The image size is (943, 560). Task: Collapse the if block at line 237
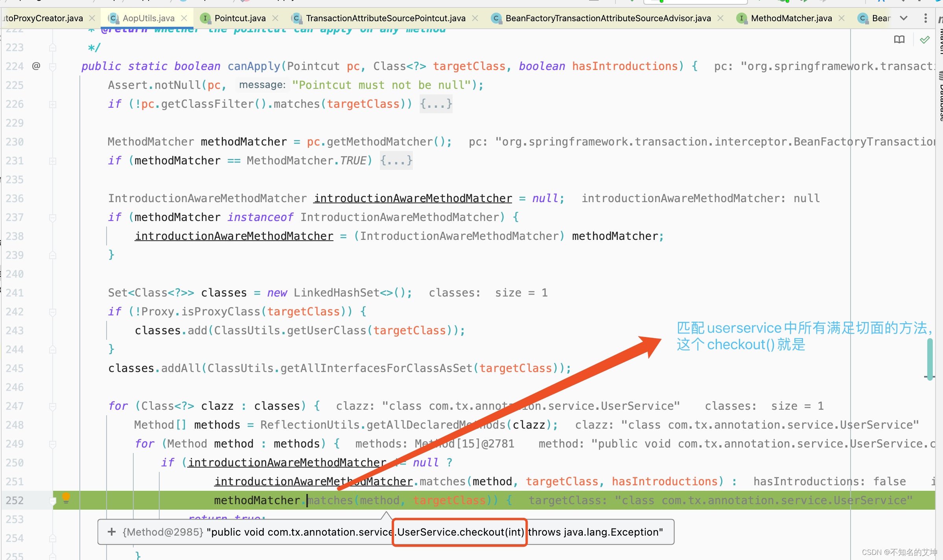(x=53, y=217)
